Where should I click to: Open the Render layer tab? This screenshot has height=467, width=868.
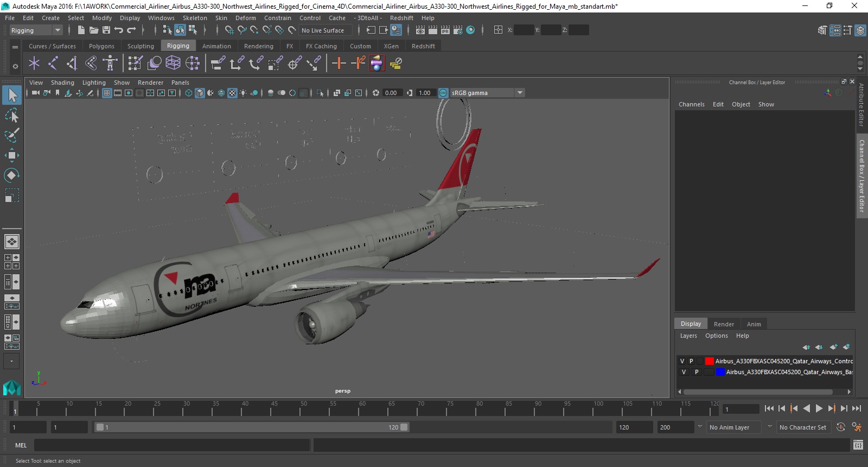click(x=724, y=324)
